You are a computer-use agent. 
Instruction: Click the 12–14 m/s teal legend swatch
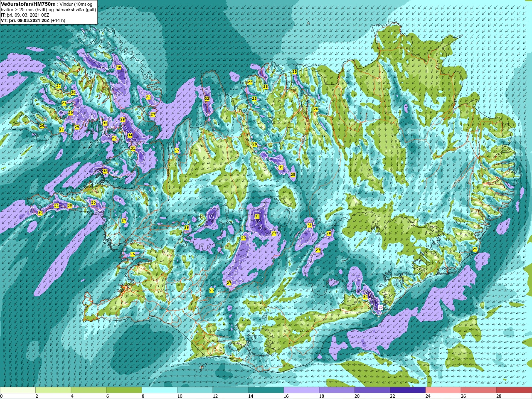230,390
